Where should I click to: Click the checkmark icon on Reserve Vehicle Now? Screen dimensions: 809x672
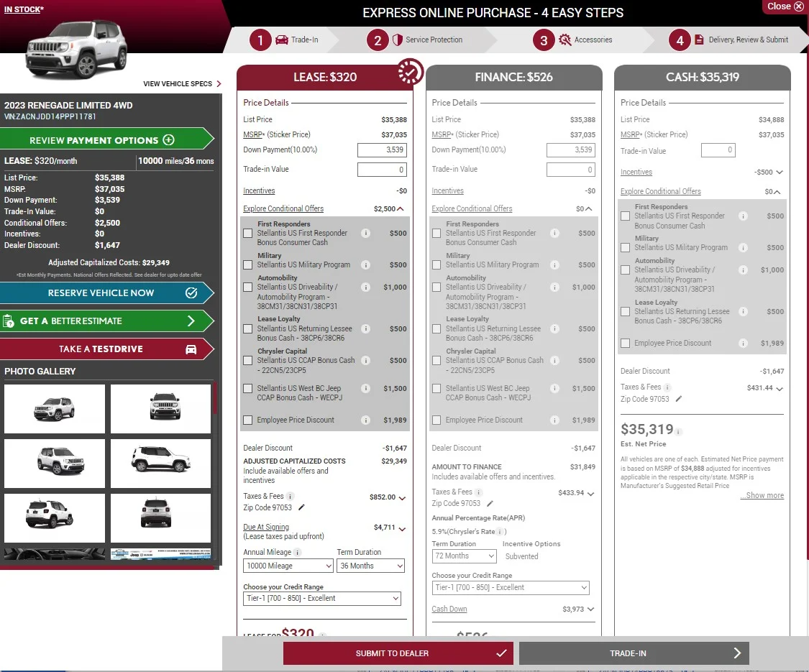pos(191,293)
